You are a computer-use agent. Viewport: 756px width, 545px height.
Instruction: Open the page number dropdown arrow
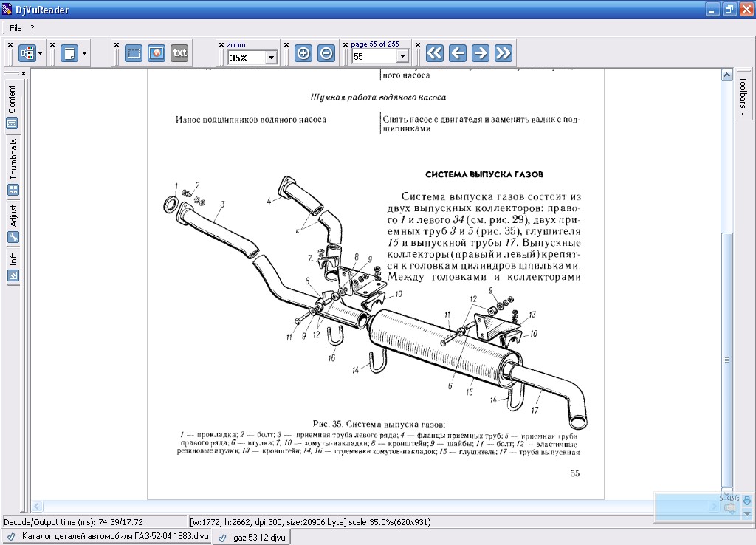403,56
